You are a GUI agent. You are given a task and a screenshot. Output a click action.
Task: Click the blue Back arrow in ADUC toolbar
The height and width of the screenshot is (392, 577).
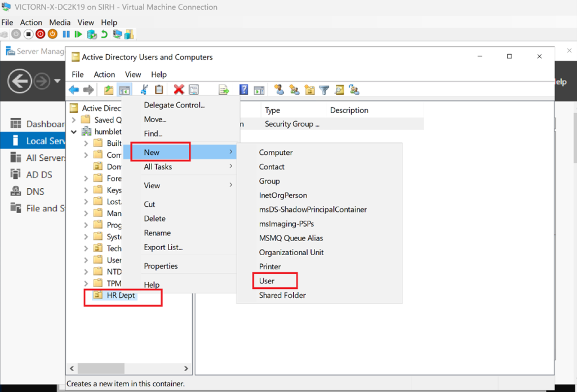pos(74,90)
